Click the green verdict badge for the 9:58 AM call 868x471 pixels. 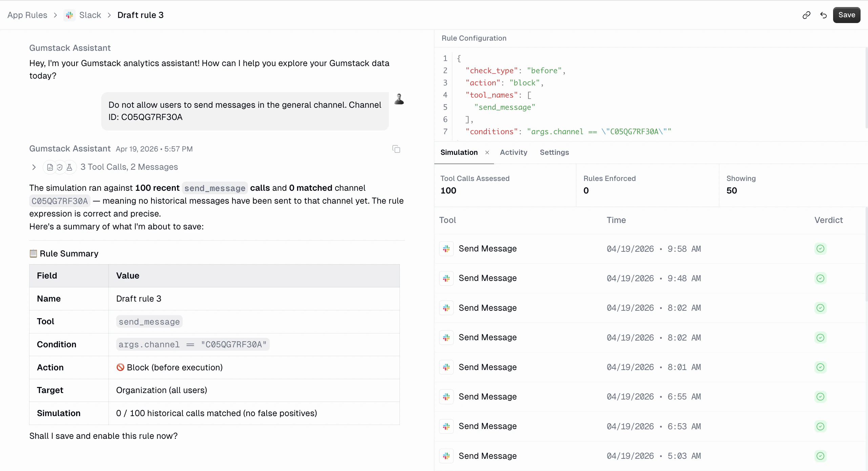tap(821, 248)
